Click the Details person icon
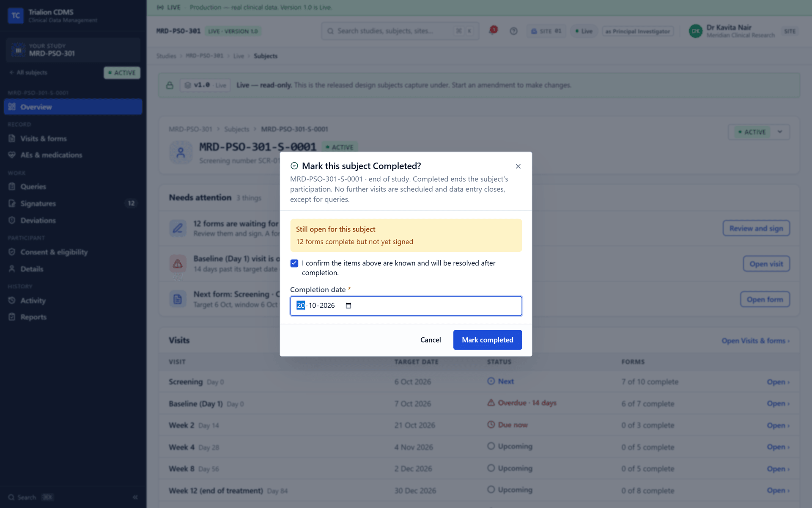812x508 pixels. tap(12, 269)
